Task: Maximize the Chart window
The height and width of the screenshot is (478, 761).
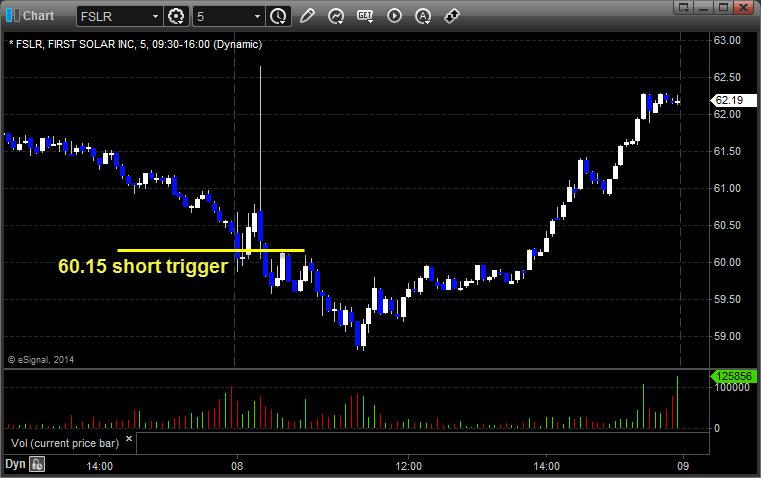Action: [723, 7]
